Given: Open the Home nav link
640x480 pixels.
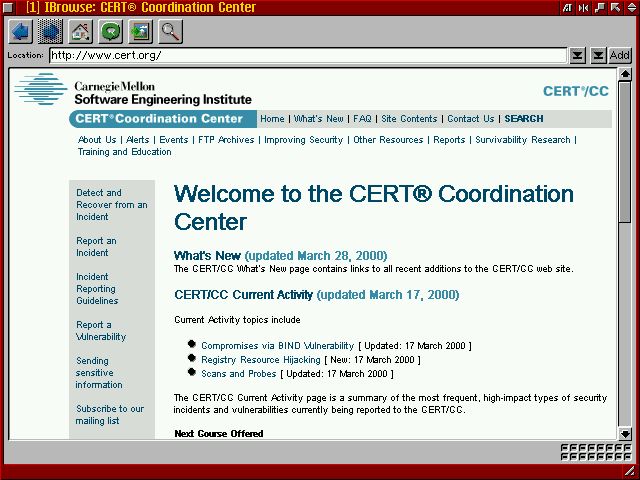Looking at the screenshot, I should 272,119.
